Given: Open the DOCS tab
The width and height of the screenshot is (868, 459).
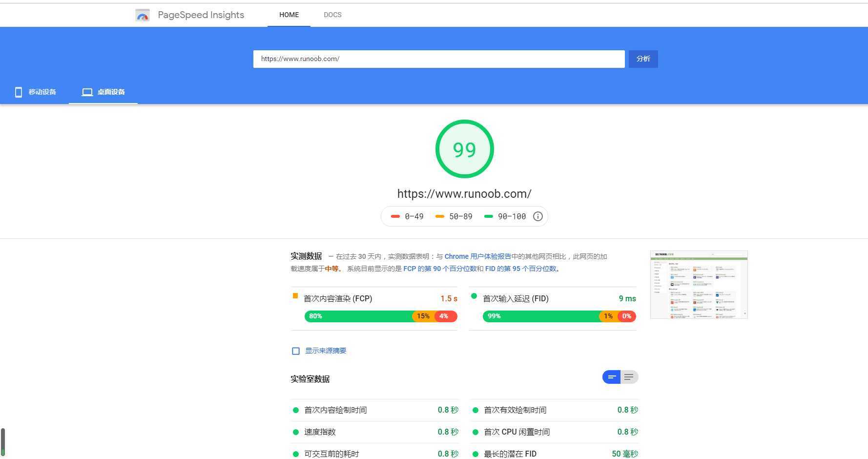Looking at the screenshot, I should (332, 15).
